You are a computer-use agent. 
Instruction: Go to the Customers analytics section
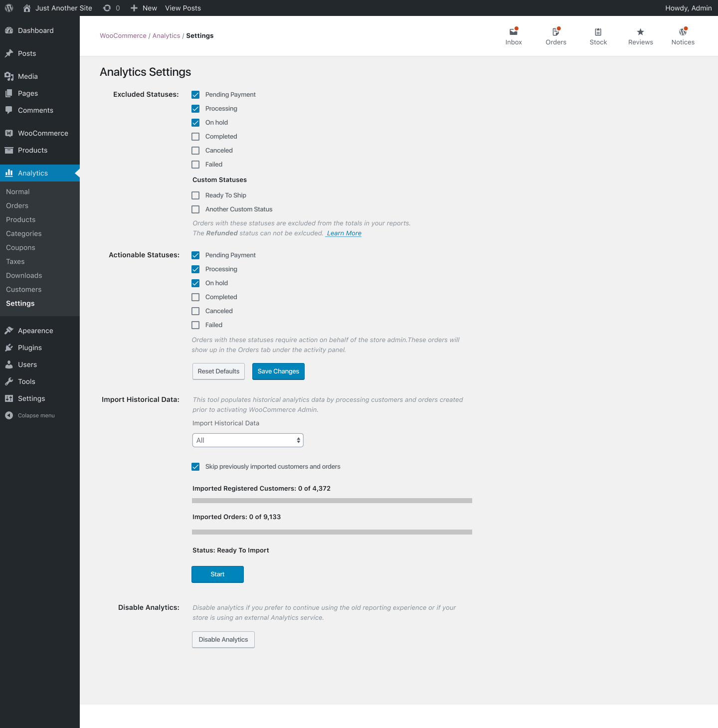coord(23,289)
